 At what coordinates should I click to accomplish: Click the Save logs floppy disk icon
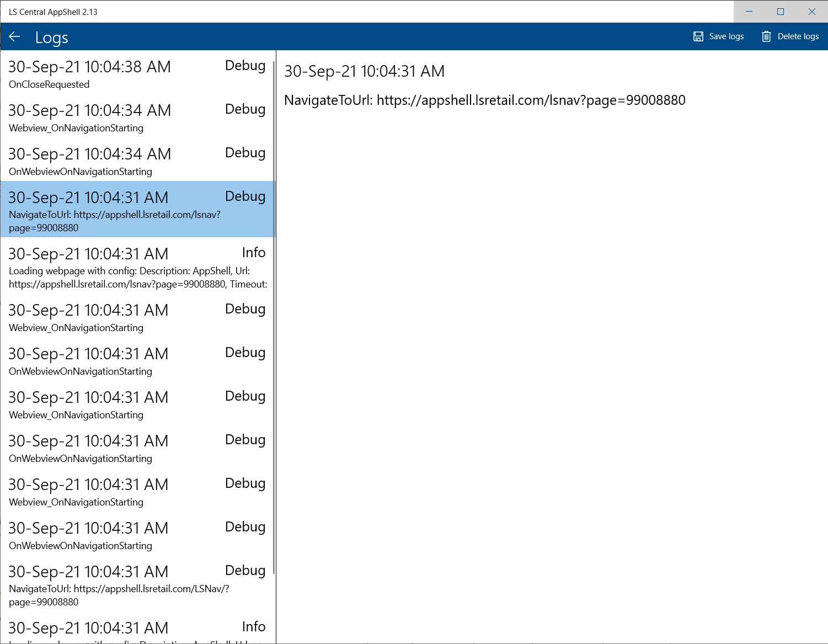tap(698, 36)
